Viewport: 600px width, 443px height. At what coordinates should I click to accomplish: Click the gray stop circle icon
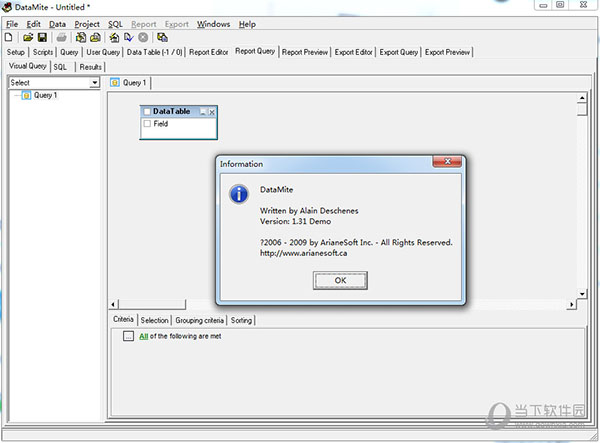[143, 37]
